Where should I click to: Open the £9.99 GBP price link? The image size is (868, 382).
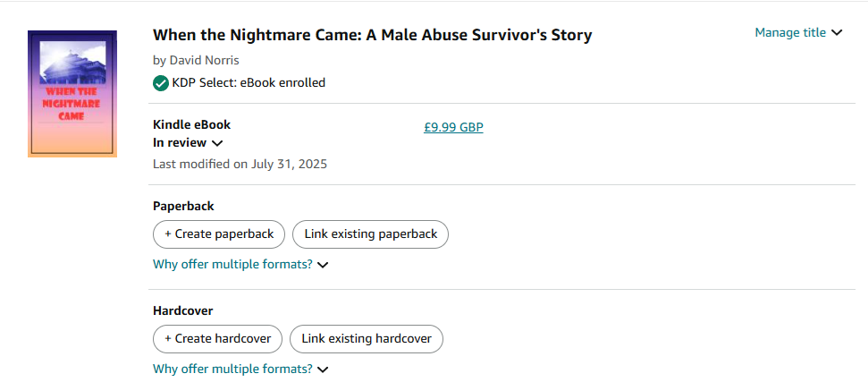point(453,128)
